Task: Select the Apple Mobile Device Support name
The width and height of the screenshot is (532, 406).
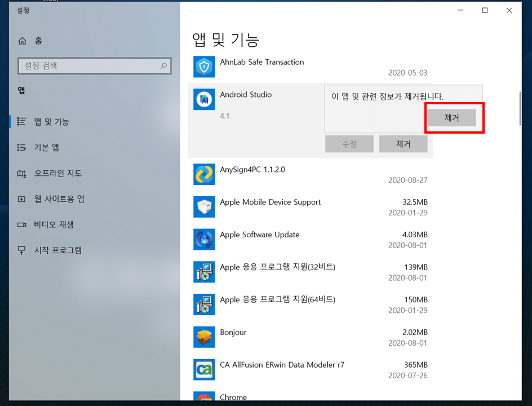Action: click(270, 202)
